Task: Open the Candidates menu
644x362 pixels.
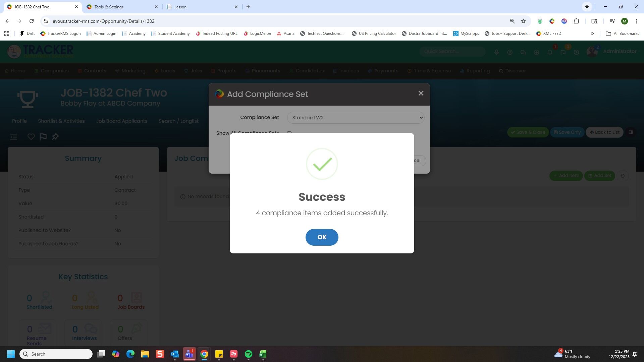Action: click(309, 71)
